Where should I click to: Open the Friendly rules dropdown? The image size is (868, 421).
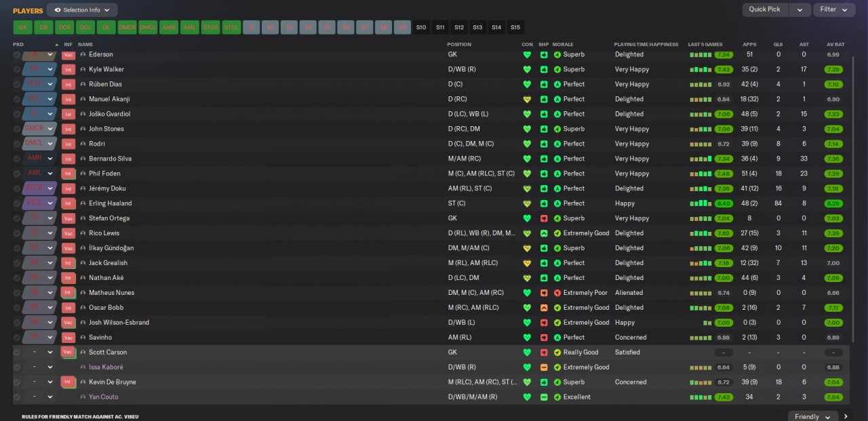tap(812, 416)
